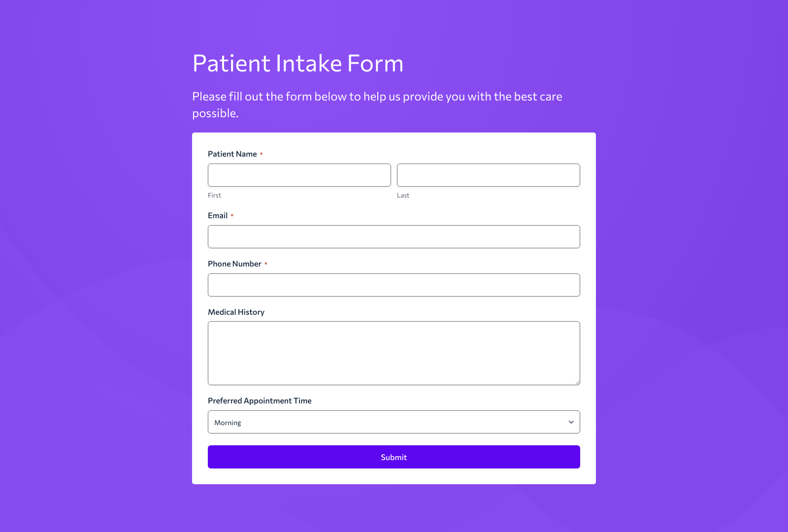Click the Phone Number label

tap(234, 264)
